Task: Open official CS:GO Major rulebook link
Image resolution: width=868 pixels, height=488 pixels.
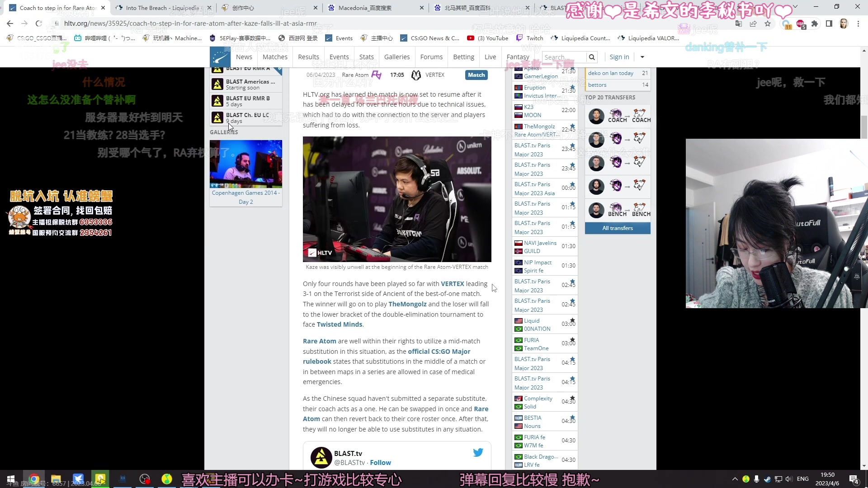Action: click(x=439, y=352)
